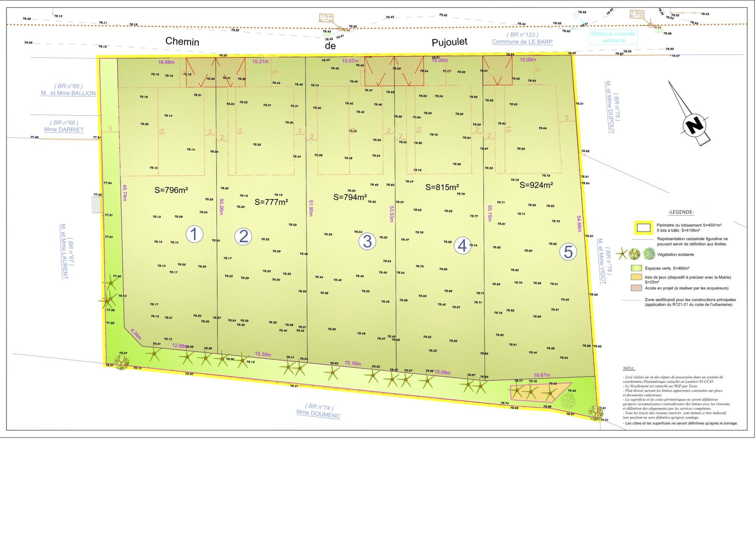Image resolution: width=756 pixels, height=535 pixels.
Task: Click the lot 4 circled number
Action: (x=462, y=246)
